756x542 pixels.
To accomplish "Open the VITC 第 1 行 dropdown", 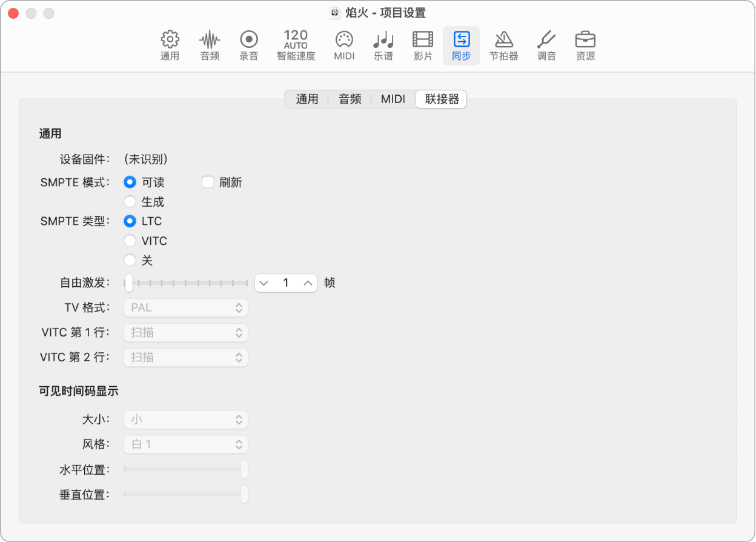I will tap(186, 332).
